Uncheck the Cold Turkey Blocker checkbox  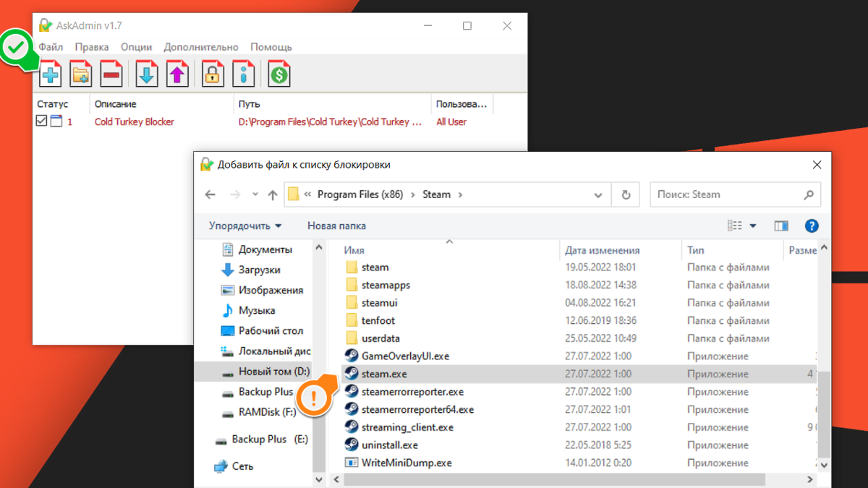(x=41, y=121)
